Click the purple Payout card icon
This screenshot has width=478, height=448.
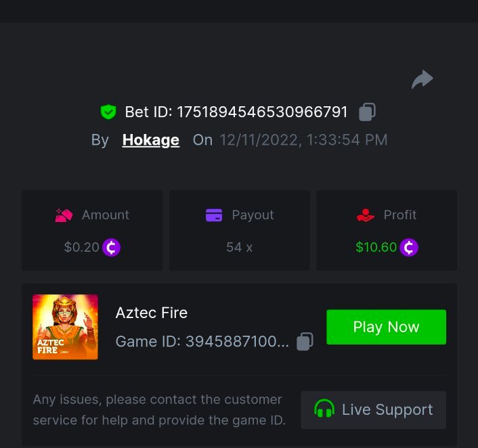[x=214, y=215]
